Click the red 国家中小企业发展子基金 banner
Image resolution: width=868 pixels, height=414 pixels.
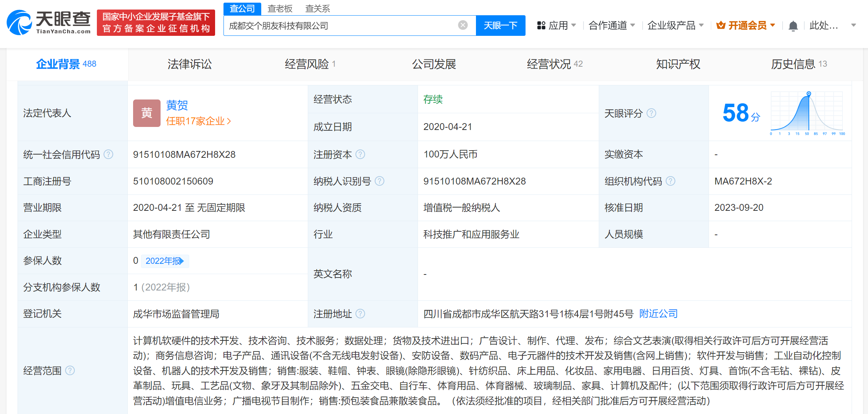(156, 22)
